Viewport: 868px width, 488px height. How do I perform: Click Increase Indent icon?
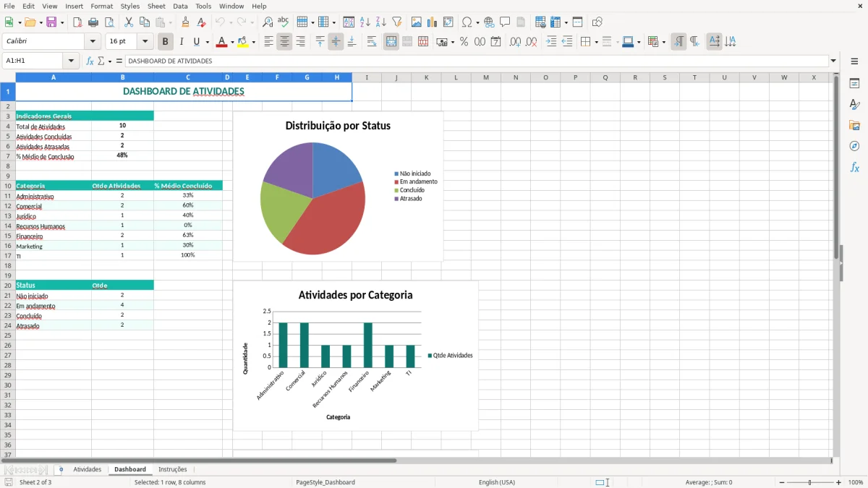[551, 42]
